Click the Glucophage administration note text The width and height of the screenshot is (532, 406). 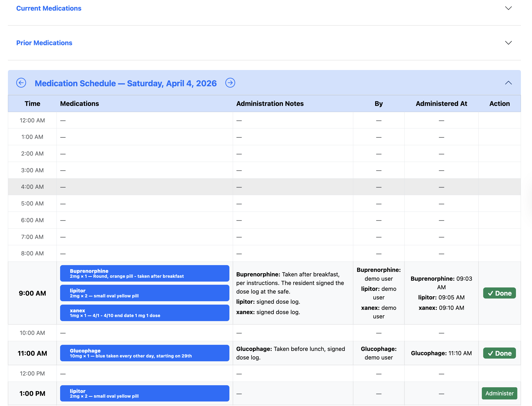click(290, 353)
